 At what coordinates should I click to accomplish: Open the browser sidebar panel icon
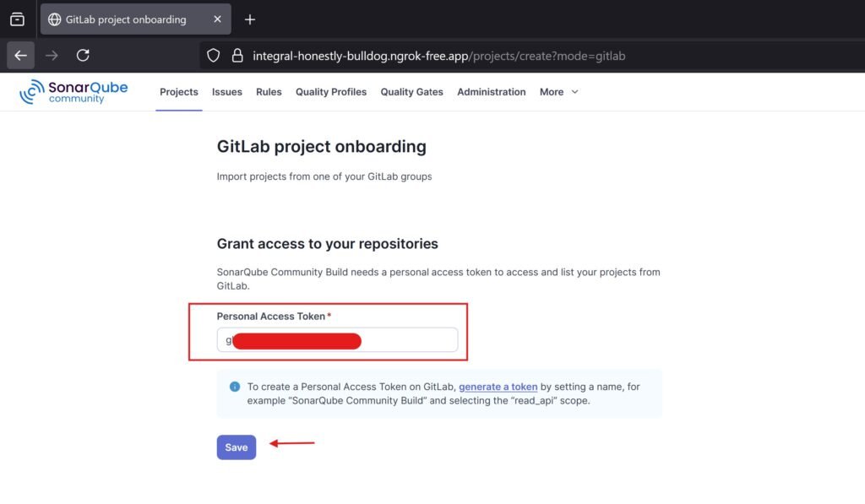tap(17, 19)
